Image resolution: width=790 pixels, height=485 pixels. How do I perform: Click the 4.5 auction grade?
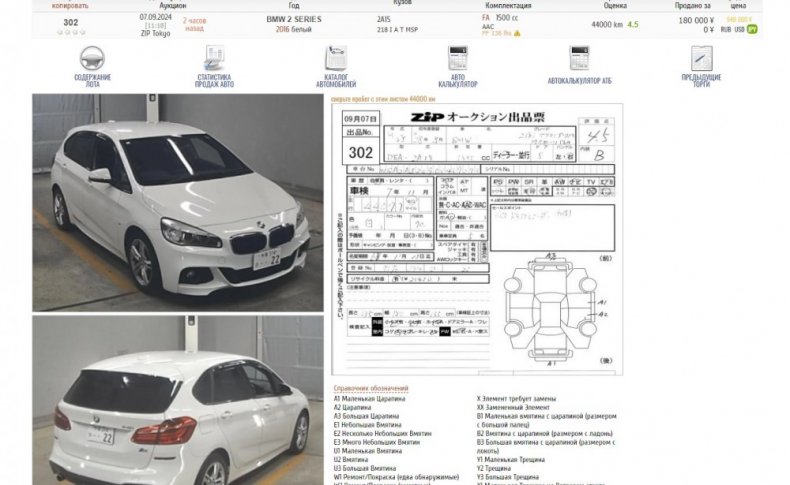(633, 24)
